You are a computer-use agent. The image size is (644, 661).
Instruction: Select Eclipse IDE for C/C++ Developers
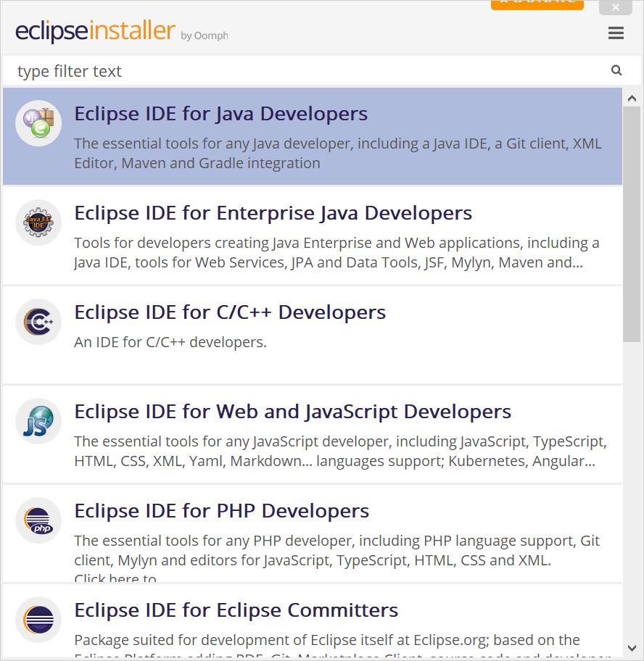[x=230, y=312]
